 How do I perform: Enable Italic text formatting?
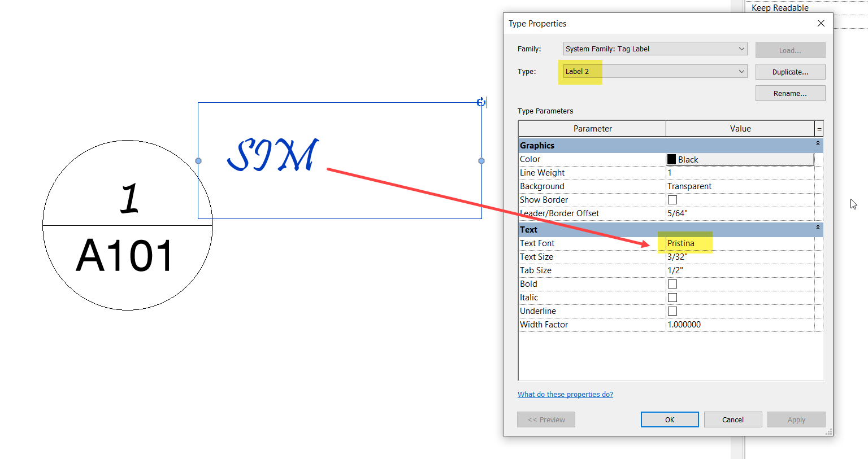click(x=672, y=297)
